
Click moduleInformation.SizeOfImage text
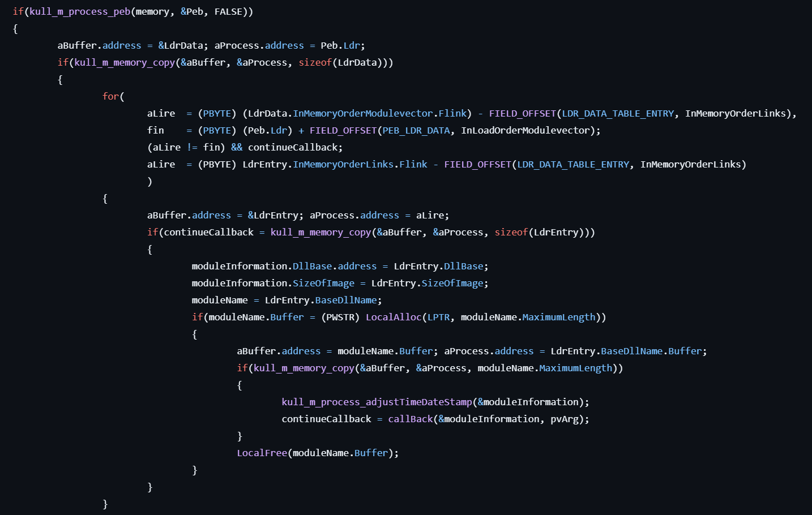pyautogui.click(x=273, y=283)
